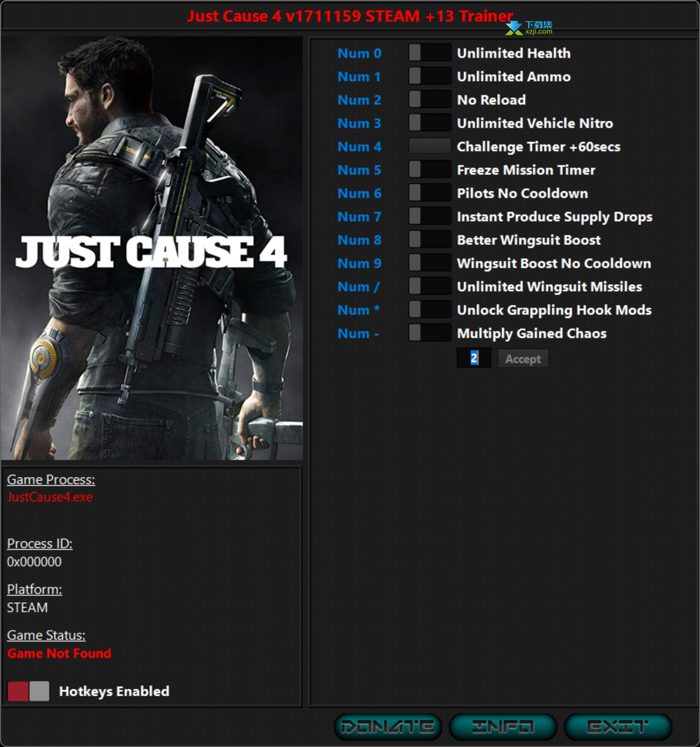Click the Num 6 hotkey label
This screenshot has height=747, width=700.
point(360,193)
